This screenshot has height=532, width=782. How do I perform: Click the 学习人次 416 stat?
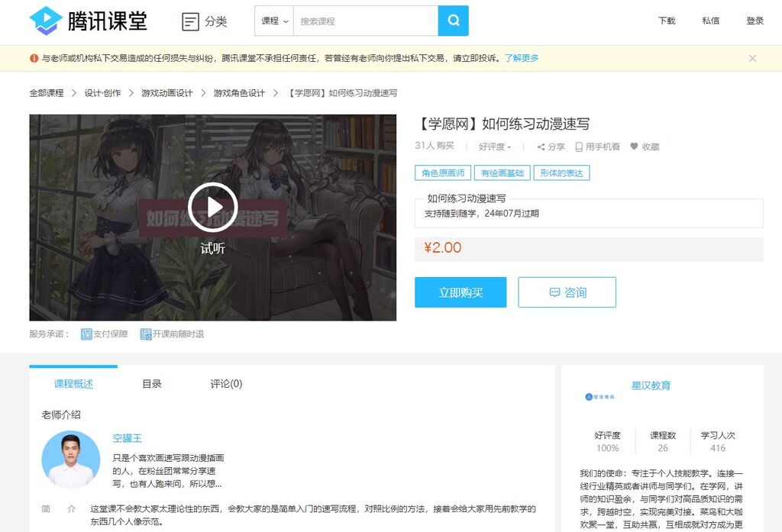click(x=718, y=442)
